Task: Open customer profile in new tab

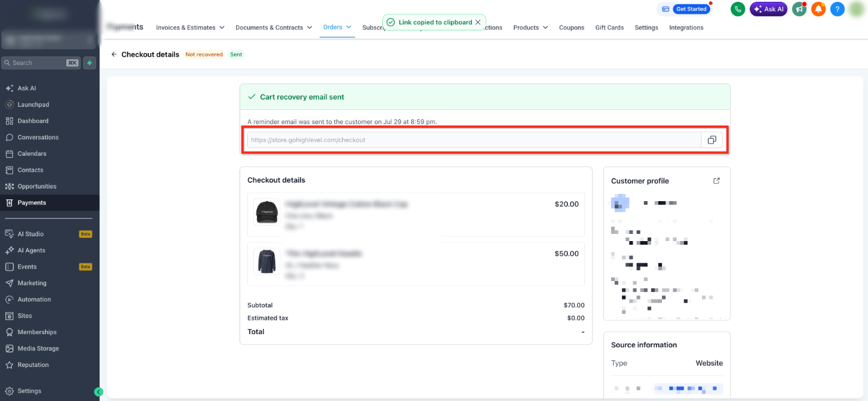Action: click(717, 181)
